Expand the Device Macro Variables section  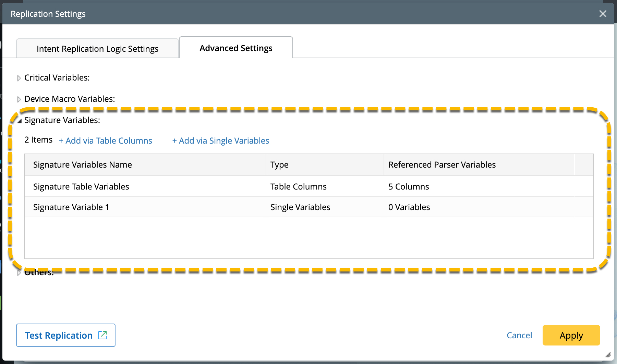click(x=19, y=99)
